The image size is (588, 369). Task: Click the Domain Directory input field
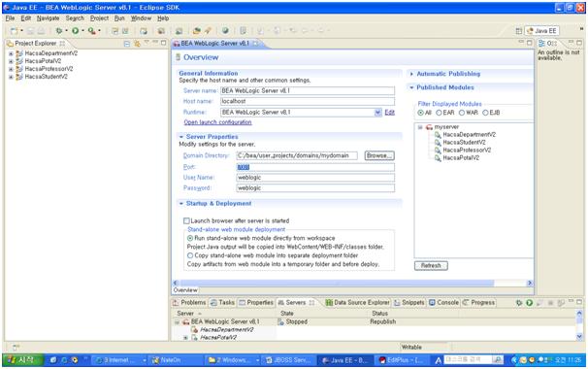tap(297, 155)
